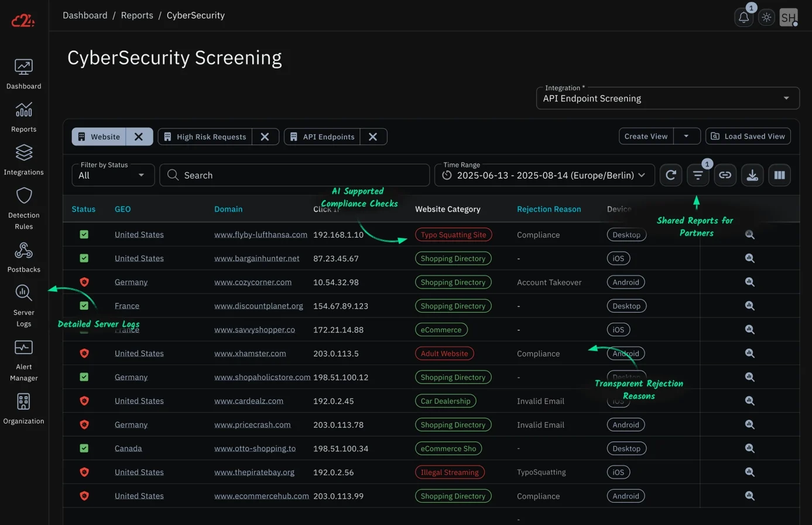Click green status check for shopaholicstore.com
Screen dimensions: 812x525
coord(84,378)
